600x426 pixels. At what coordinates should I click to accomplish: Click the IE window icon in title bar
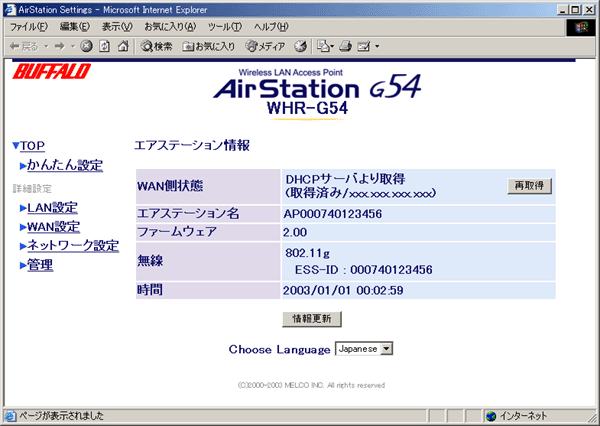(10, 10)
